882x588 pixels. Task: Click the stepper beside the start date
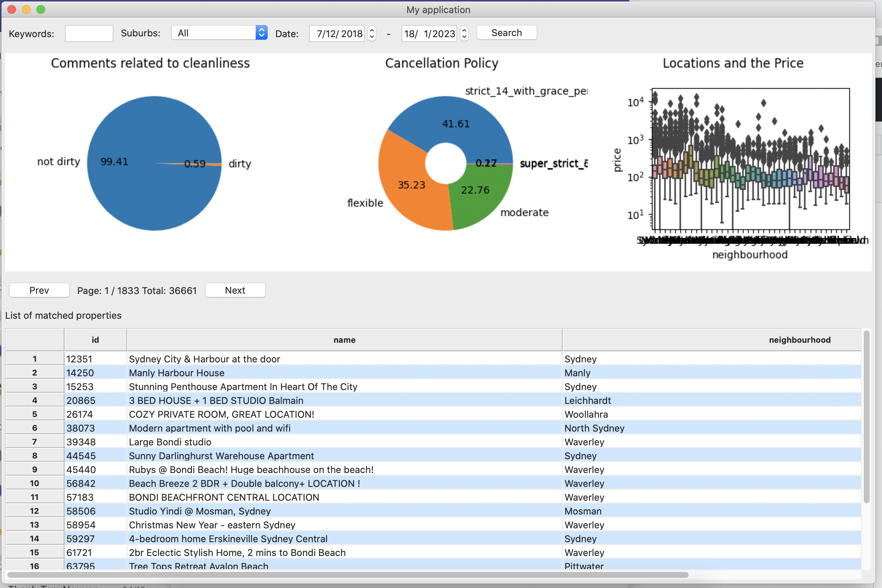click(371, 33)
